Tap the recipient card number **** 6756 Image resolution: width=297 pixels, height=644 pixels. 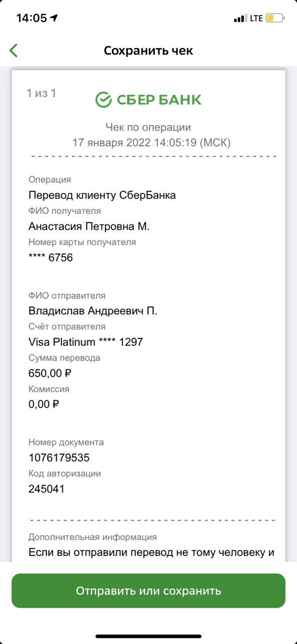click(x=51, y=258)
